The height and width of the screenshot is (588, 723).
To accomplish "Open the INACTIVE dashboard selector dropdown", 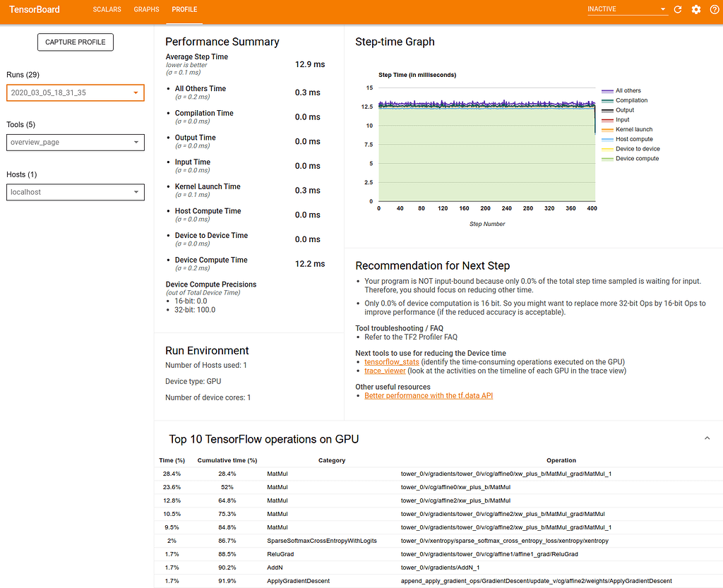I will click(x=625, y=9).
